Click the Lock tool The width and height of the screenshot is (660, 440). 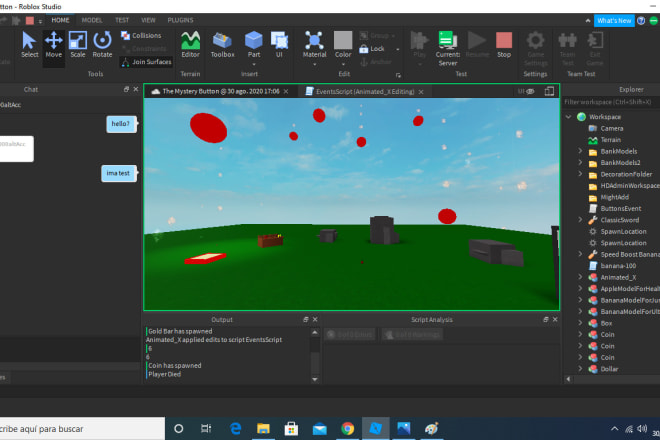pyautogui.click(x=372, y=49)
